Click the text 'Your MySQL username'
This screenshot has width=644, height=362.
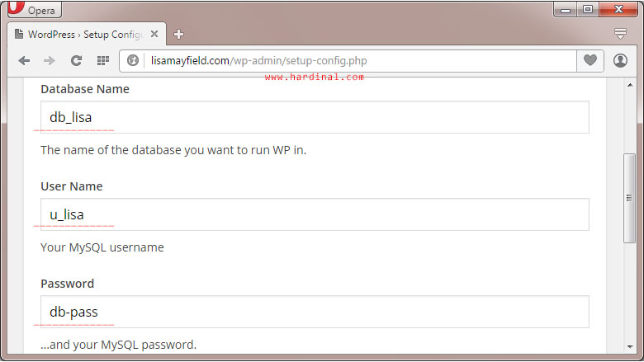[x=102, y=247]
